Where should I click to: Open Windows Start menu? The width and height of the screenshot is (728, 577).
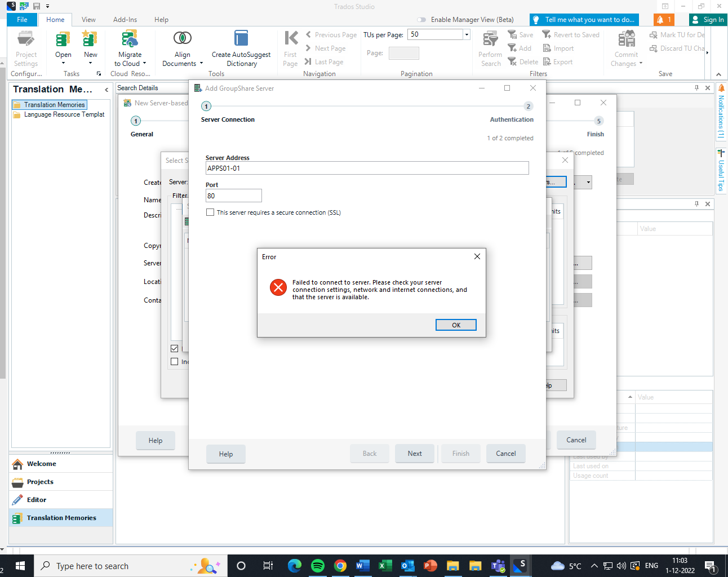point(20,566)
